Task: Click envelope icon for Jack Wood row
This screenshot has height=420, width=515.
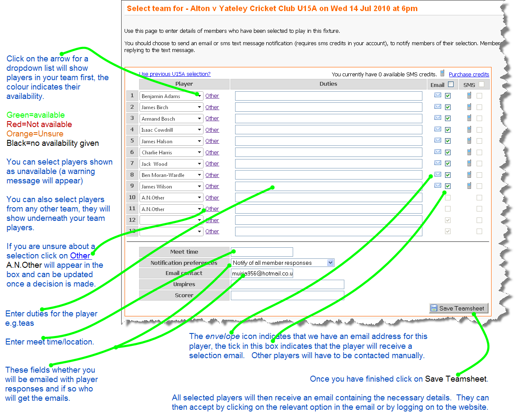Action: pyautogui.click(x=437, y=163)
